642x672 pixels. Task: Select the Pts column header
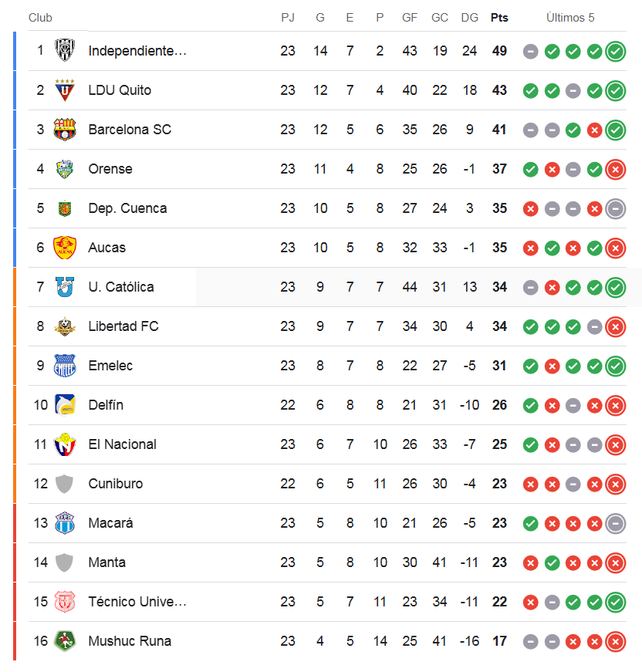499,18
